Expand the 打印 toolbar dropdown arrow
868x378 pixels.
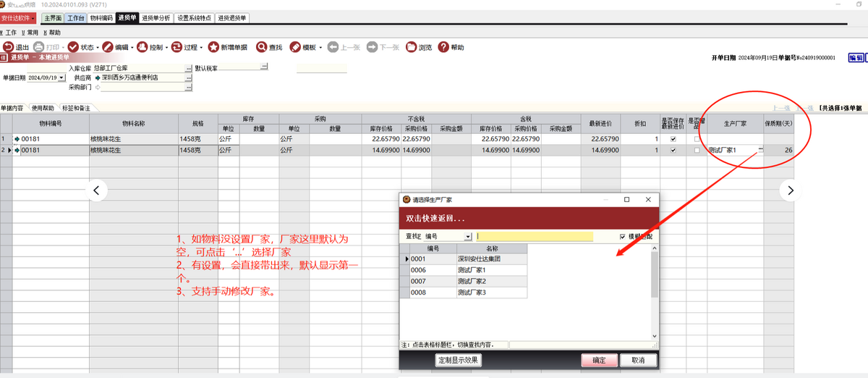click(62, 47)
